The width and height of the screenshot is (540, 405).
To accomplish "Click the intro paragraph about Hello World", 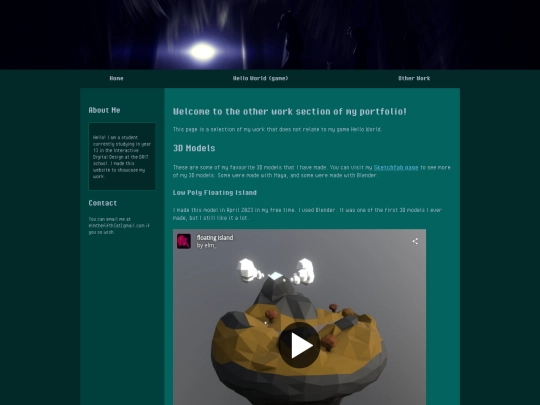I will [x=277, y=129].
